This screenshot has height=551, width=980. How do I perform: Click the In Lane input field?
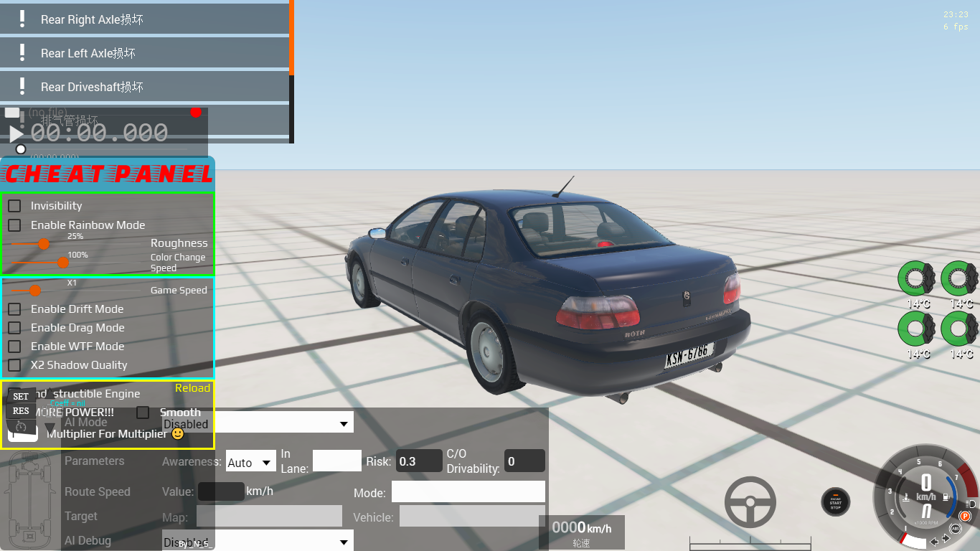(337, 461)
